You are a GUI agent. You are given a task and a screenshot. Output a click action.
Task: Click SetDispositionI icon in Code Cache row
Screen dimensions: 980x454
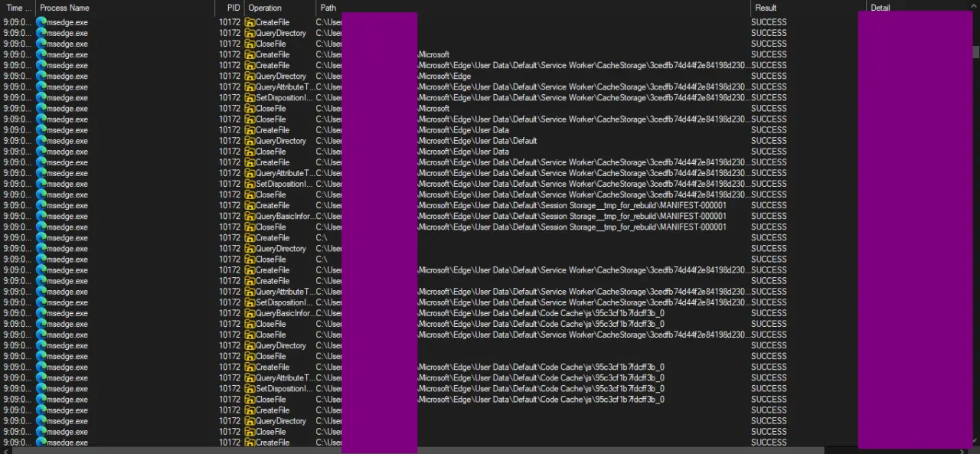pos(249,389)
